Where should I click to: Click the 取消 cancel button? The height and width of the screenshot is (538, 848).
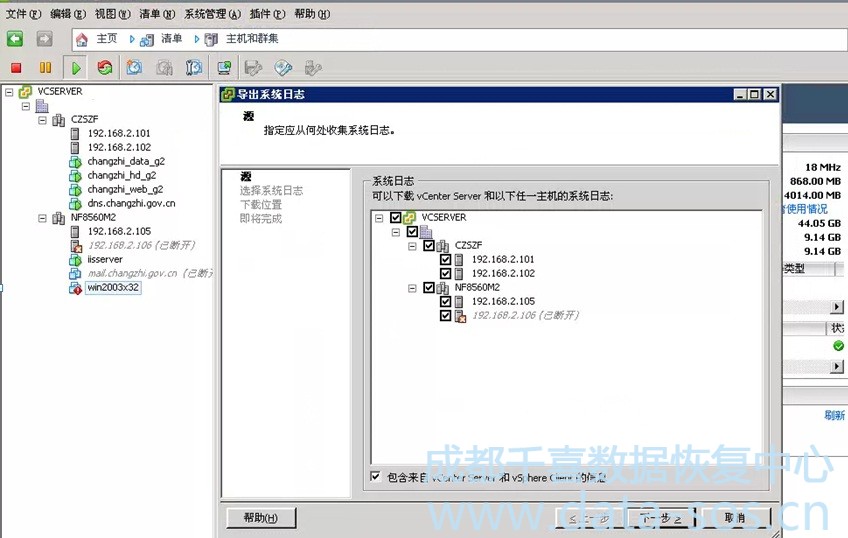pyautogui.click(x=735, y=518)
